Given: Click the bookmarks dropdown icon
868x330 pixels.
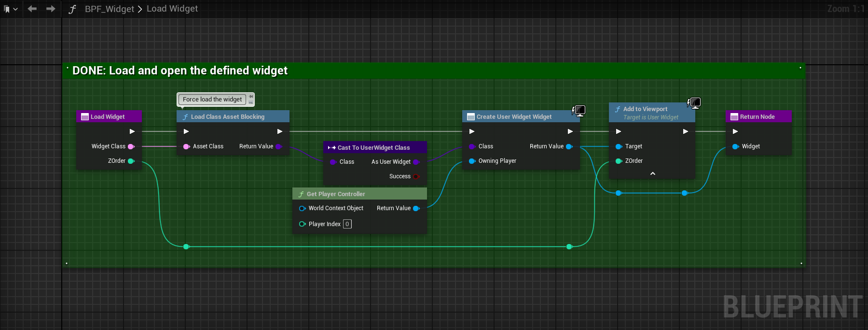Looking at the screenshot, I should pyautogui.click(x=10, y=9).
